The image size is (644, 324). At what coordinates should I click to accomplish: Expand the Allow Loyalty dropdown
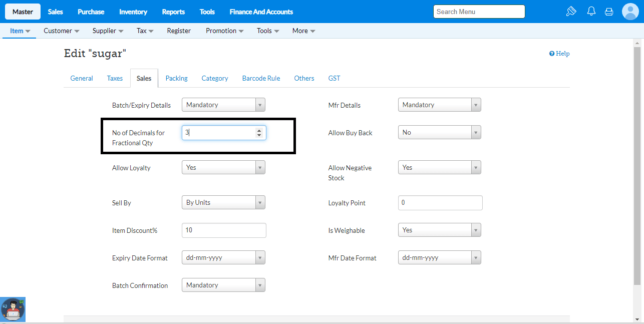tap(223, 167)
